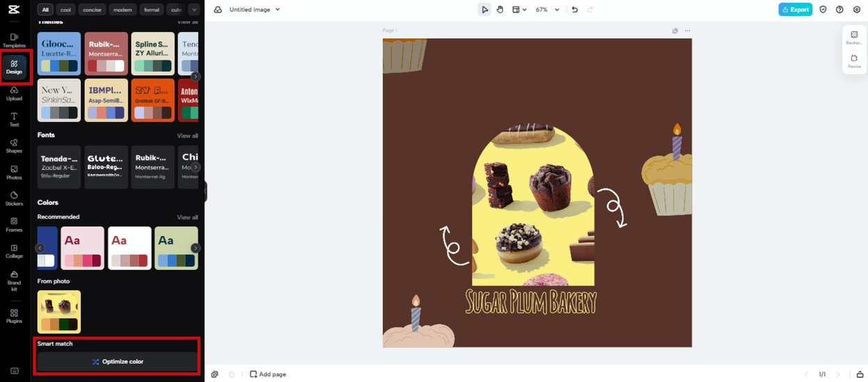Open the page grid view icon bottom right
868x382 pixels.
tap(860, 374)
